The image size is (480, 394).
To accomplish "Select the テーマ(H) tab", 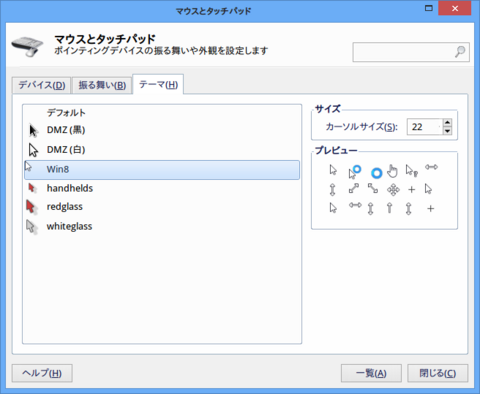I will point(158,85).
